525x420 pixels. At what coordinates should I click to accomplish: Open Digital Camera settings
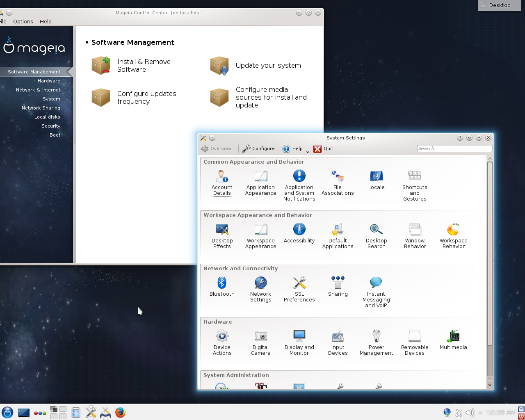[260, 343]
